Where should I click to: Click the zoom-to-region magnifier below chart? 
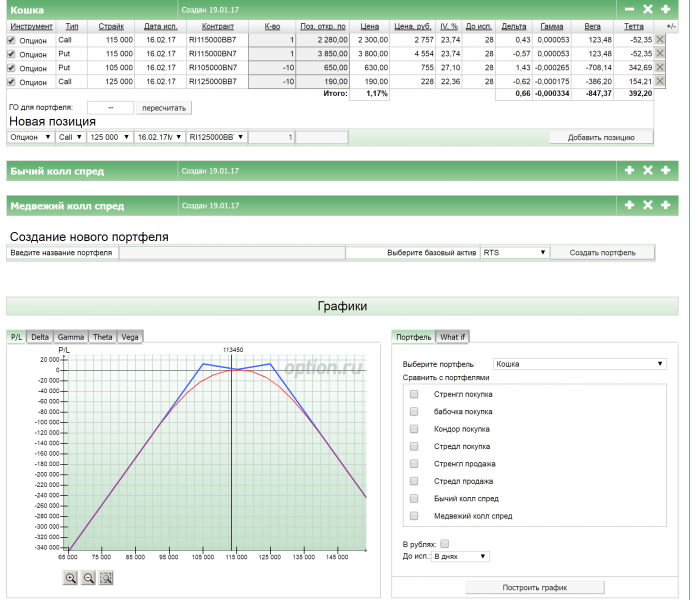(x=106, y=578)
